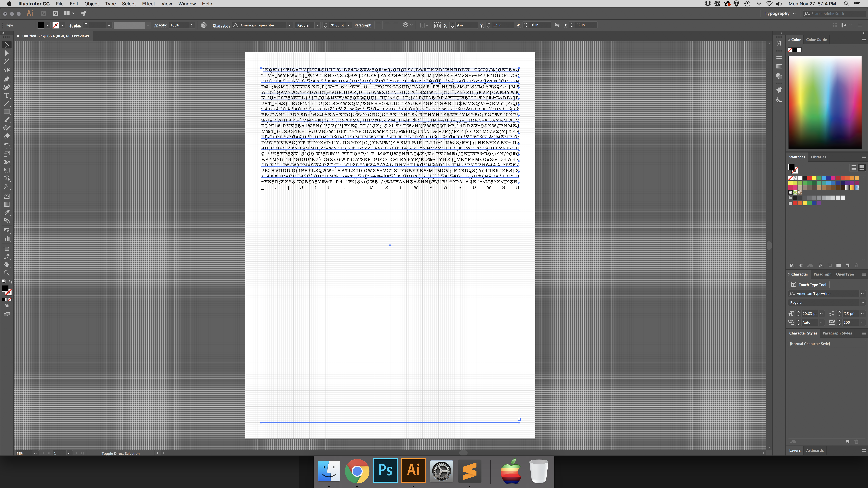Align paragraph right

(x=395, y=25)
